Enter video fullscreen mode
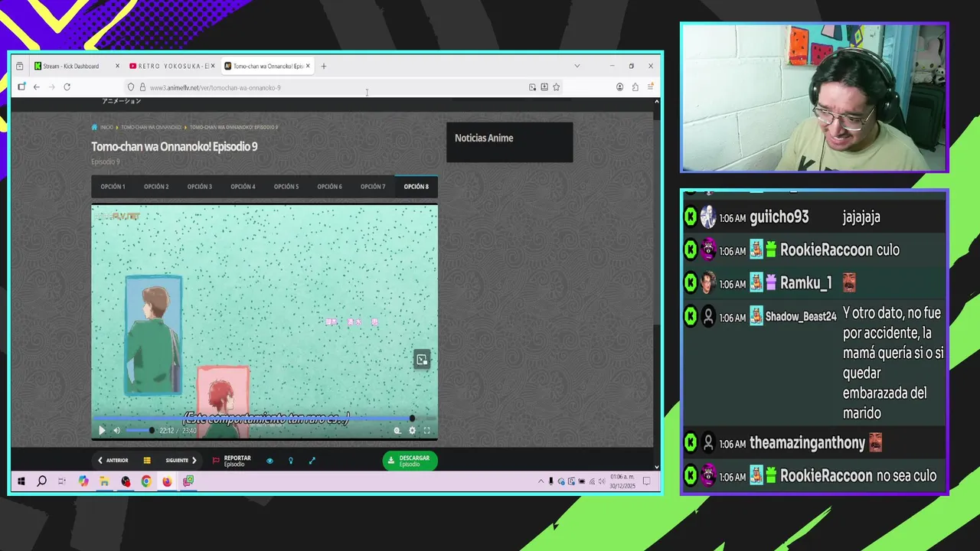This screenshot has height=551, width=980. click(426, 431)
